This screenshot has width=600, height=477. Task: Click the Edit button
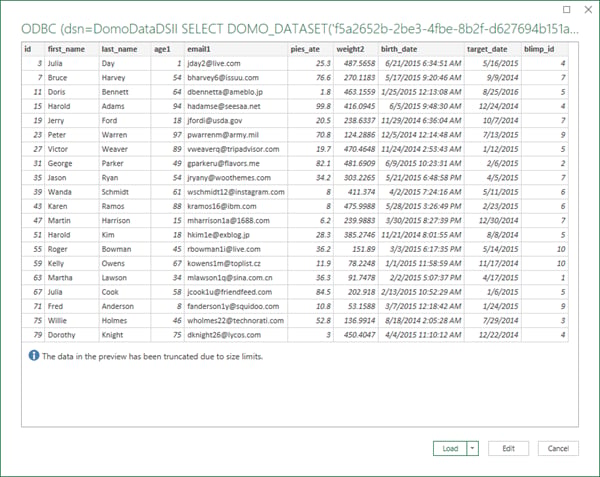tap(508, 448)
